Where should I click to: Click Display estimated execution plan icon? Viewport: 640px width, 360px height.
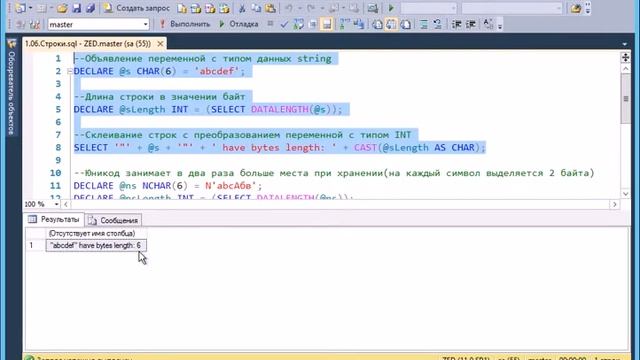point(299,24)
